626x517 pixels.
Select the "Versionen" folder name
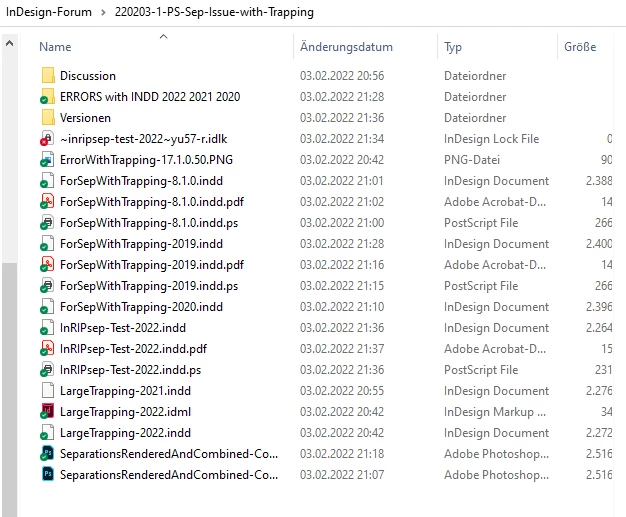[85, 118]
